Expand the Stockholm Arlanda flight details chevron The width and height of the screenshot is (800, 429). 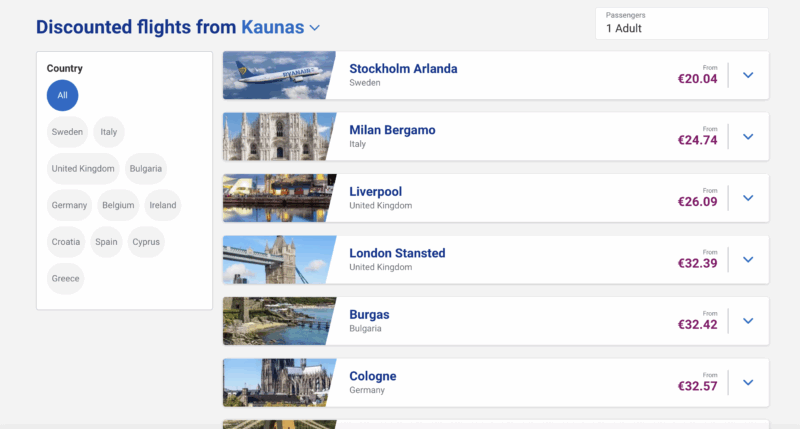click(747, 75)
